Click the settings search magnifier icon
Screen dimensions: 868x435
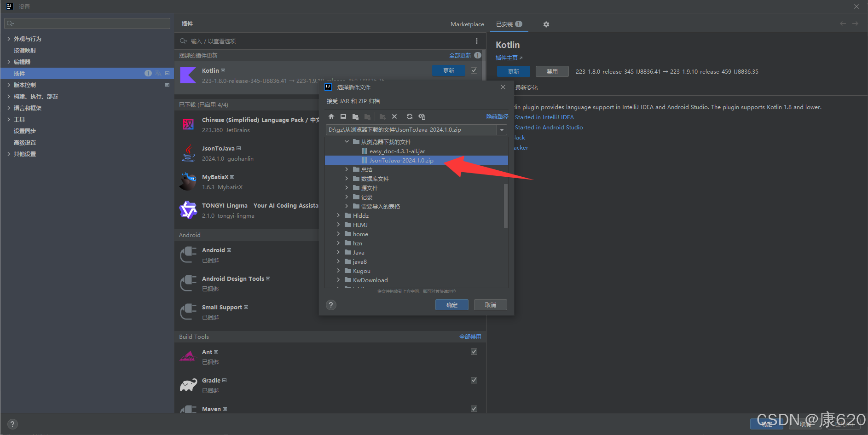pyautogui.click(x=10, y=23)
